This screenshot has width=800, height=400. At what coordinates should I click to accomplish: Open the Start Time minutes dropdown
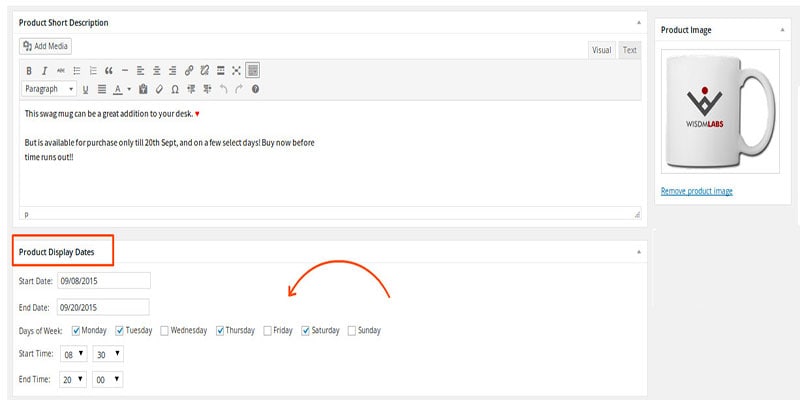pyautogui.click(x=108, y=354)
